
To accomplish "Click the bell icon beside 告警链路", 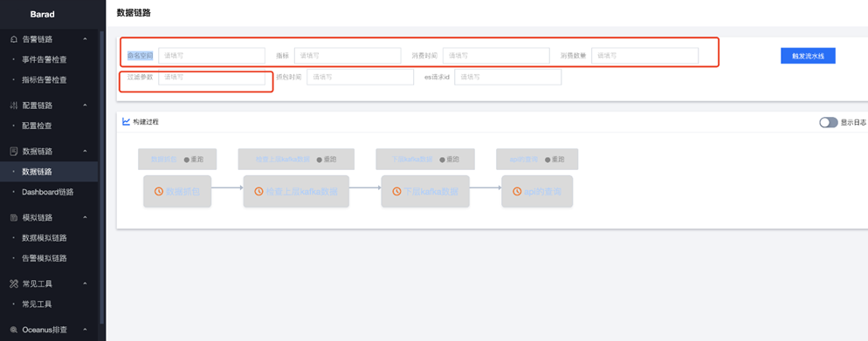I will pyautogui.click(x=14, y=39).
